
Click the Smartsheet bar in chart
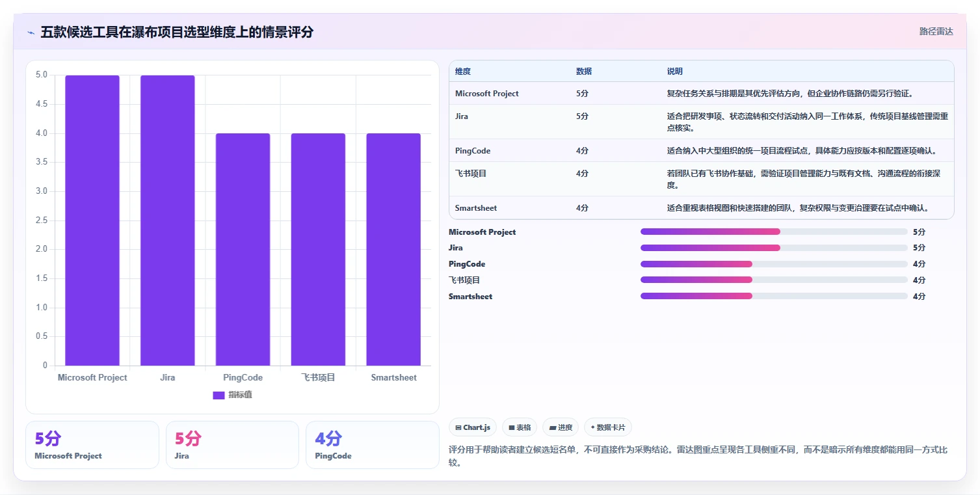point(393,250)
